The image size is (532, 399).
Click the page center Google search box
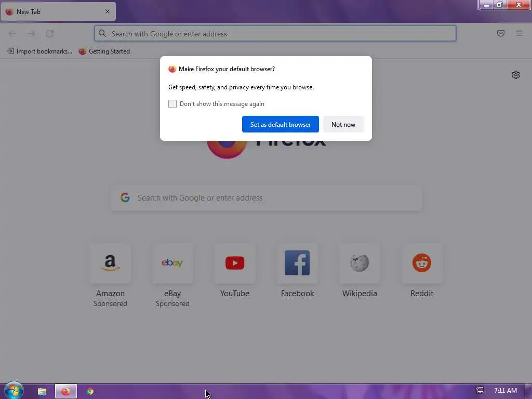click(x=266, y=198)
